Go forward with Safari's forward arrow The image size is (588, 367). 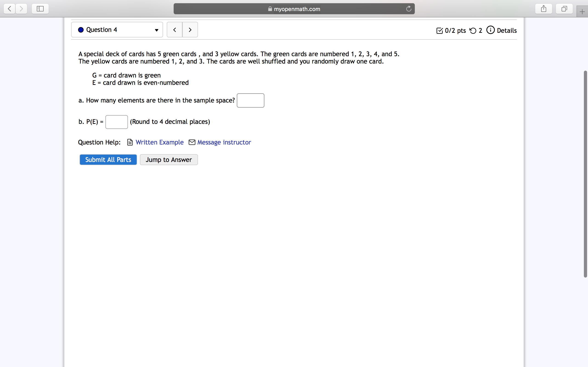click(x=21, y=9)
